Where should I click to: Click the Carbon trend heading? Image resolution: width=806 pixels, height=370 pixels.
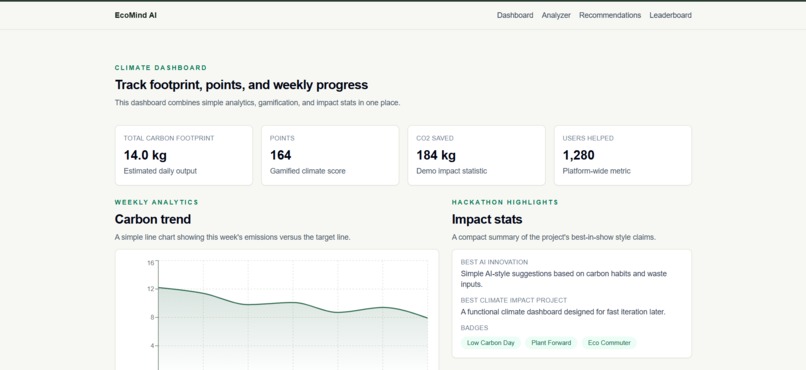(x=153, y=219)
